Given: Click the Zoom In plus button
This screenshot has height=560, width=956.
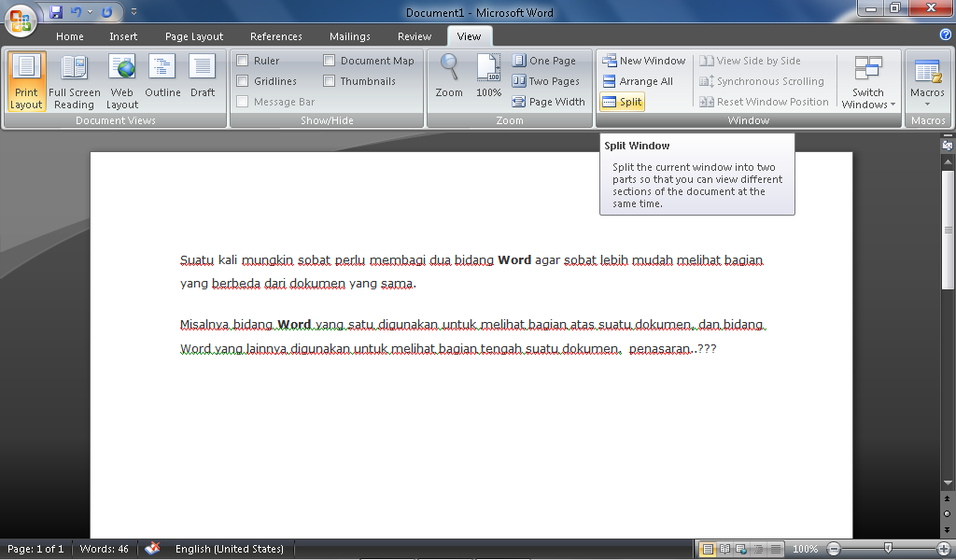Looking at the screenshot, I should (x=943, y=549).
